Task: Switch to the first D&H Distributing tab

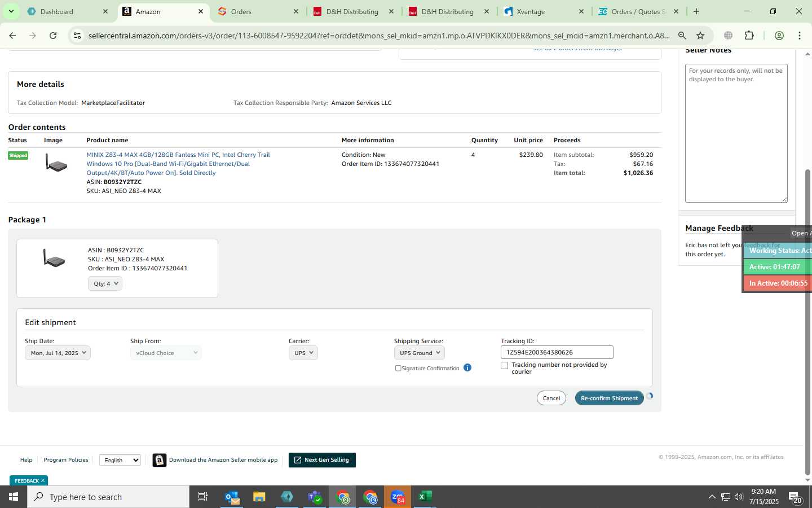Action: tap(354, 11)
